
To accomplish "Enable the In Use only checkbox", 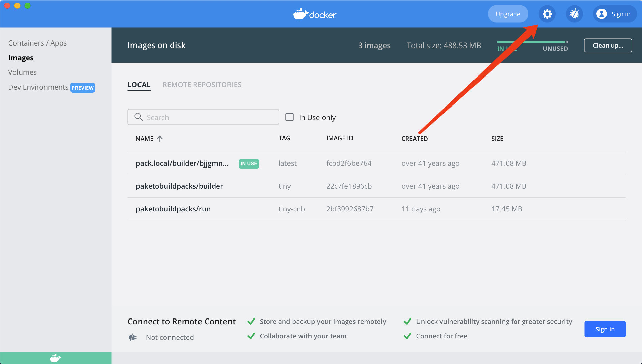I will (290, 117).
